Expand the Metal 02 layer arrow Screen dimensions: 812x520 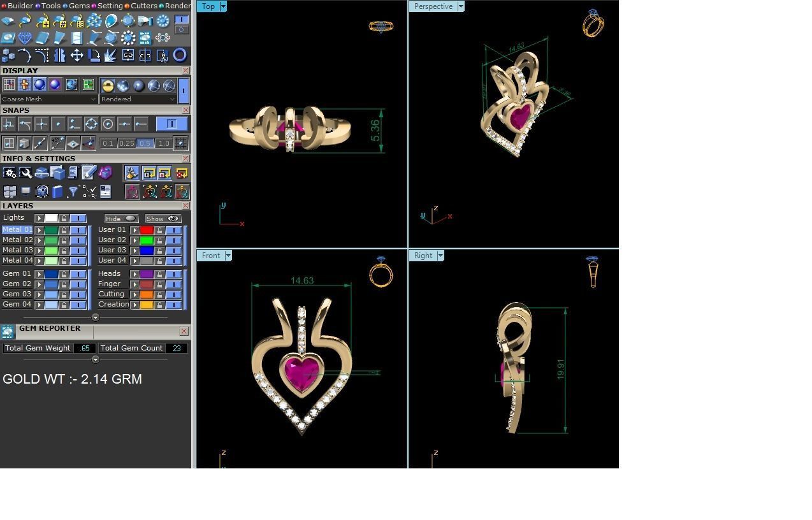tap(39, 240)
